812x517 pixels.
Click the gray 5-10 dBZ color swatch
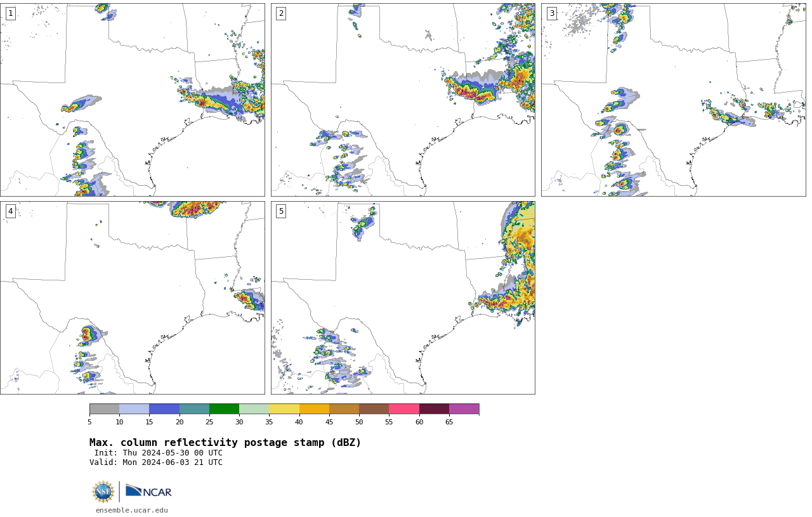coord(104,409)
